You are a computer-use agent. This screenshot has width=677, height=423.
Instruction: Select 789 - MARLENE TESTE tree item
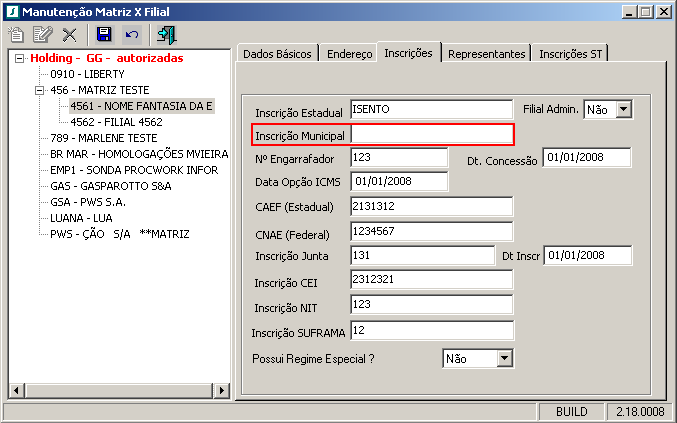pos(104,138)
